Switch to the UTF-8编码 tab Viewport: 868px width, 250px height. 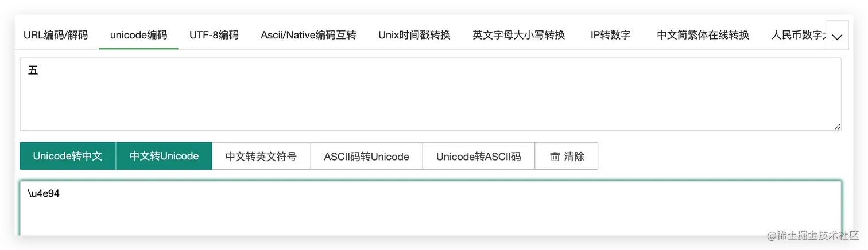[x=214, y=35]
